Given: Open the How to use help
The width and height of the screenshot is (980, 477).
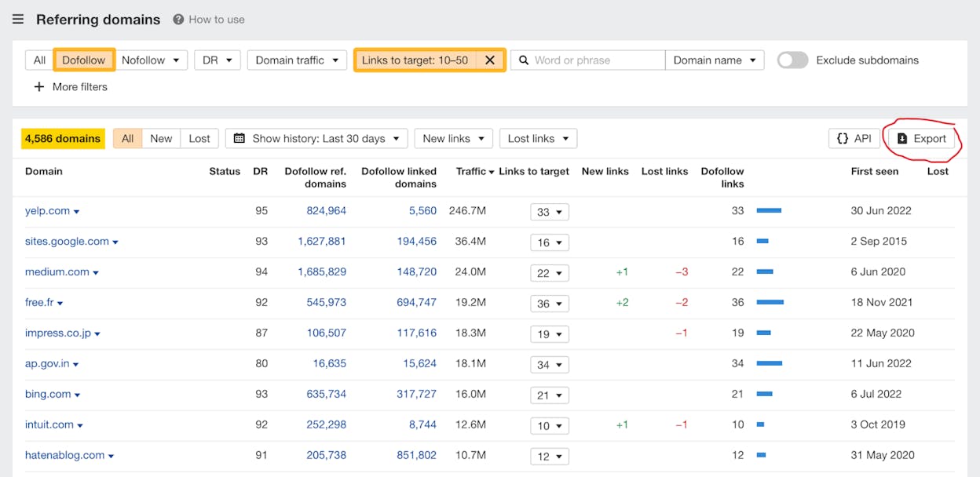Looking at the screenshot, I should 209,20.
